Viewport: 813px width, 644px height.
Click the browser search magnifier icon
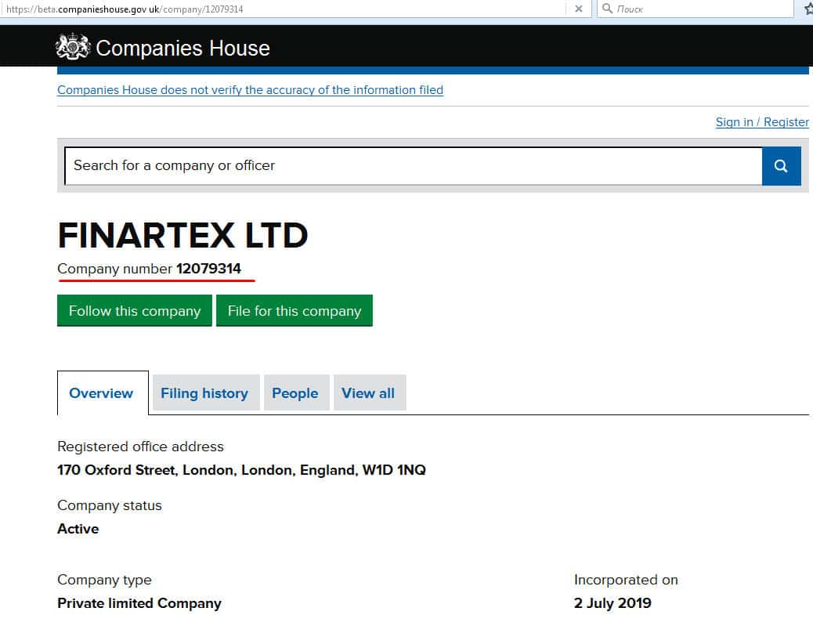pos(607,9)
